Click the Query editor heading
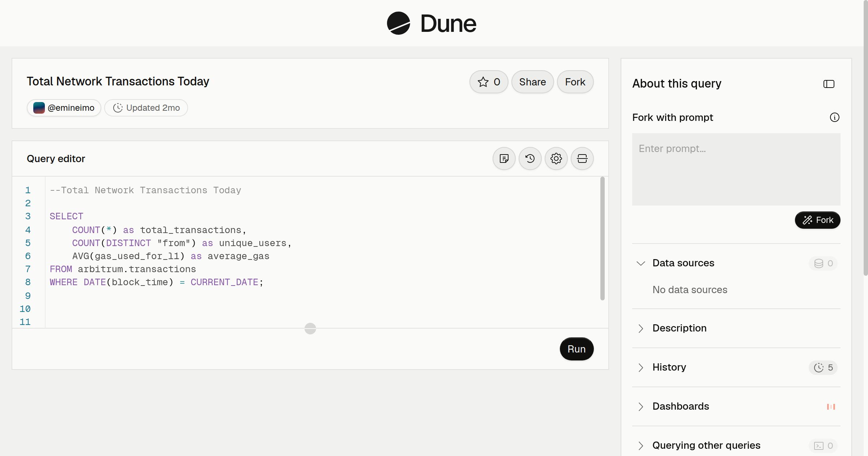This screenshot has height=456, width=868. [x=56, y=159]
